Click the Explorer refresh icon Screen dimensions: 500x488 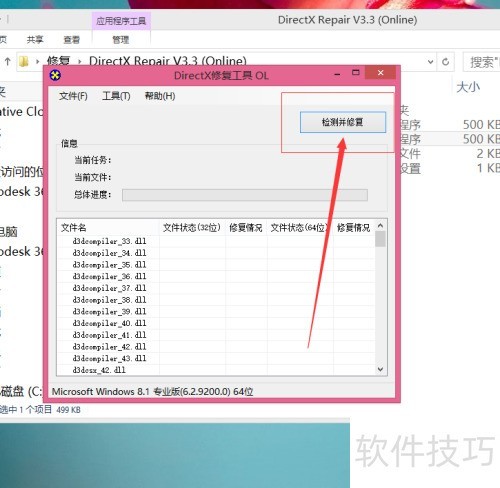[x=446, y=62]
